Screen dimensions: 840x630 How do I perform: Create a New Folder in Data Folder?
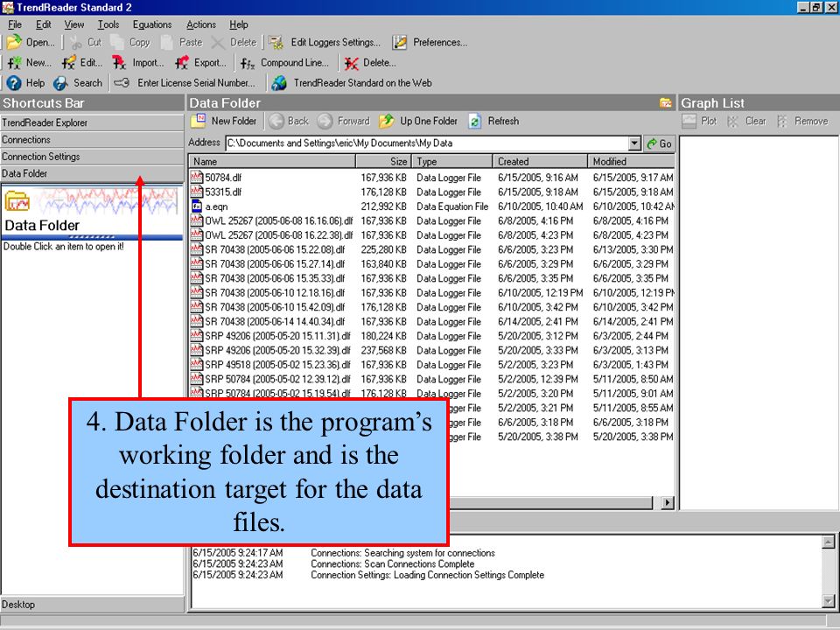click(224, 121)
